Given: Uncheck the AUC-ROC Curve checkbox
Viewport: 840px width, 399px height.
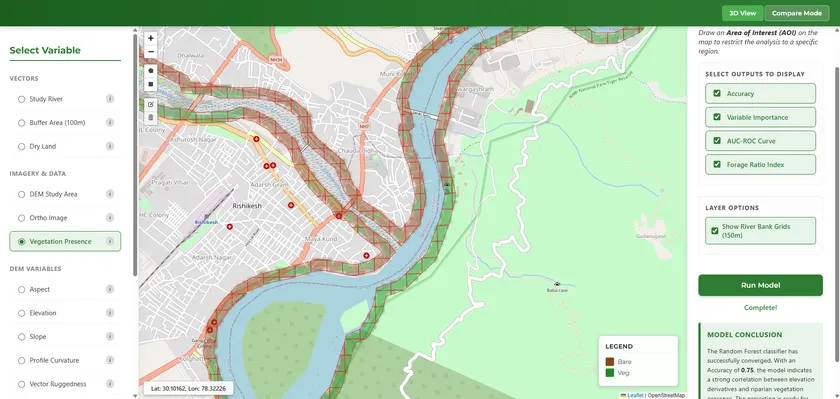Looking at the screenshot, I should pyautogui.click(x=717, y=141).
